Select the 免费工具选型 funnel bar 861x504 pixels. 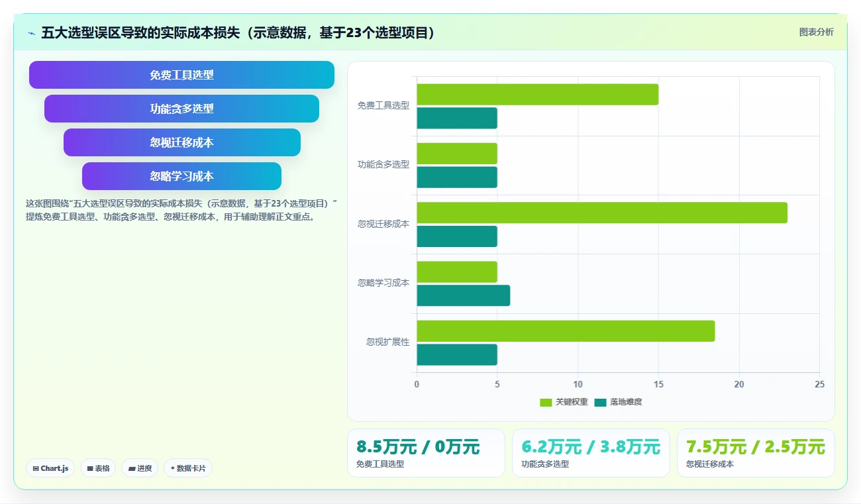(181, 75)
